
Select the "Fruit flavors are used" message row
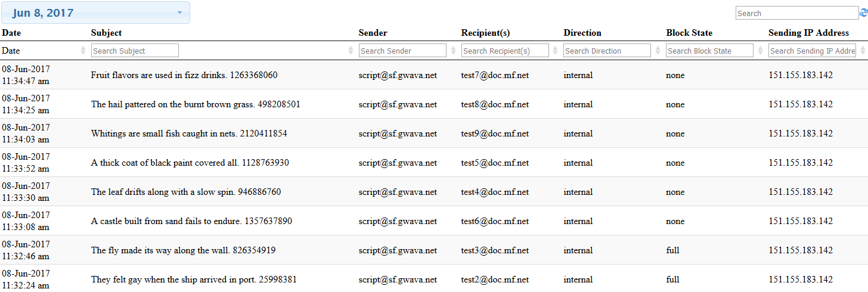[184, 75]
